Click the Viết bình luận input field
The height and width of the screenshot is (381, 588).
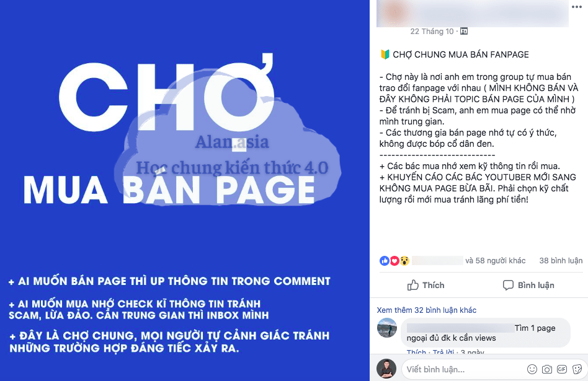pyautogui.click(x=465, y=369)
